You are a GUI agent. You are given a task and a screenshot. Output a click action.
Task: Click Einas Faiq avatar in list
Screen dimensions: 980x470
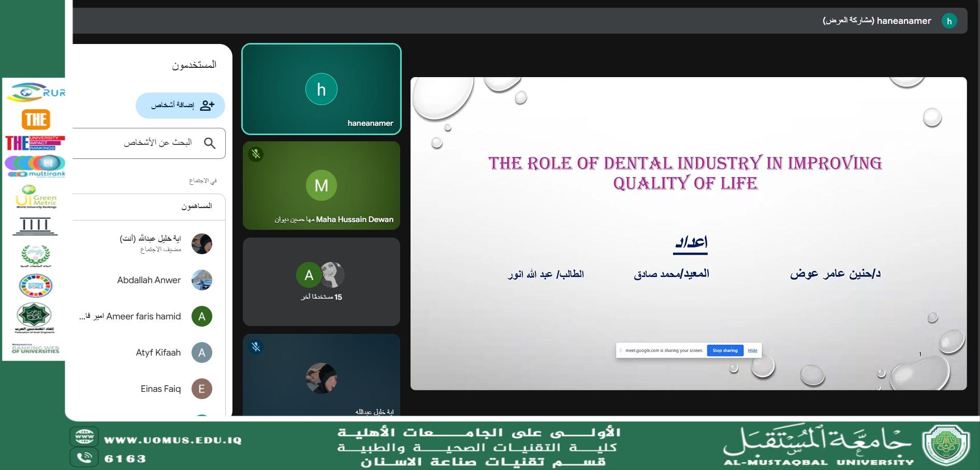pyautogui.click(x=201, y=389)
